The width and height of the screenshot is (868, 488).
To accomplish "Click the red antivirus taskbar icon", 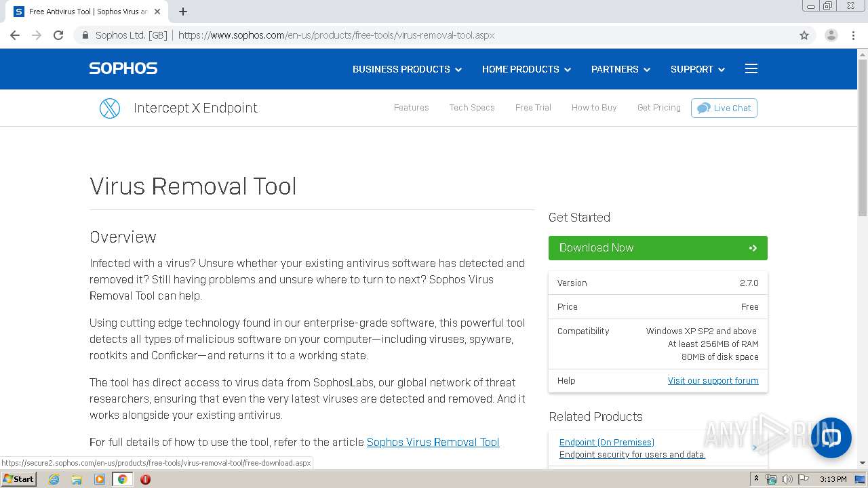I will point(145,479).
